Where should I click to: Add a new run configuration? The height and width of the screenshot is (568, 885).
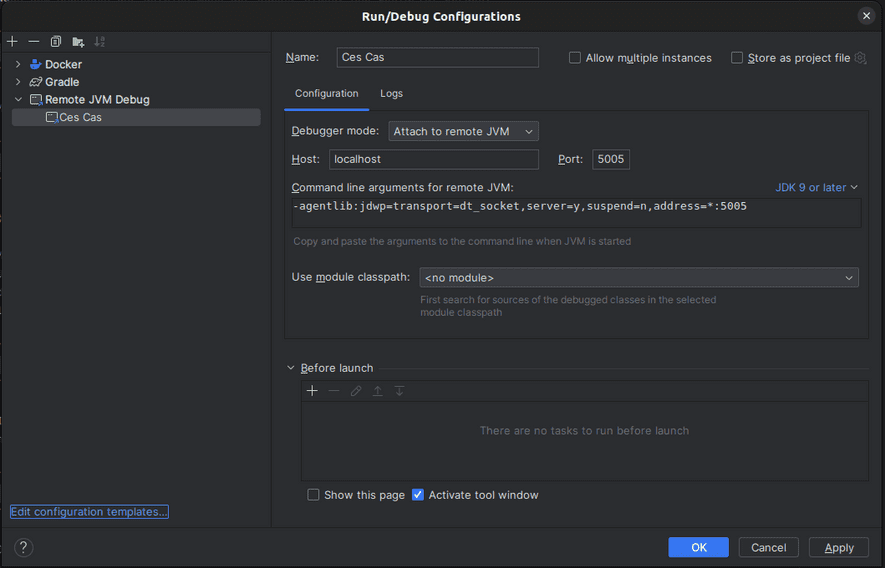point(12,41)
